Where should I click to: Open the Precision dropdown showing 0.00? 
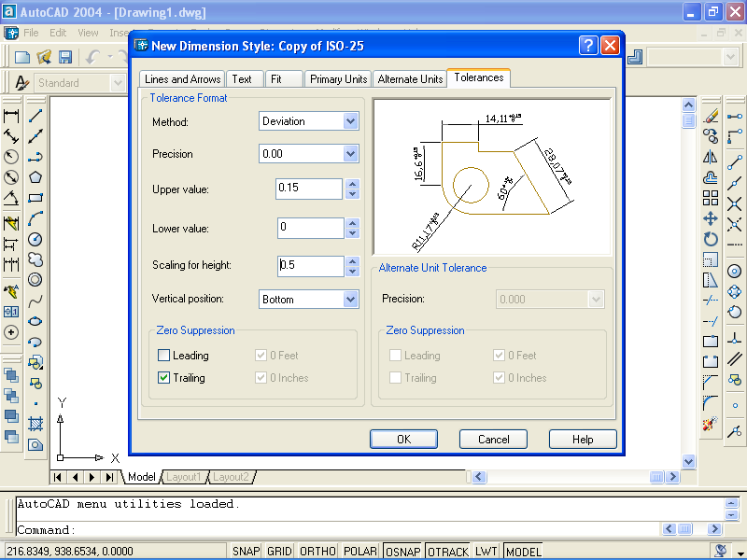click(x=351, y=154)
